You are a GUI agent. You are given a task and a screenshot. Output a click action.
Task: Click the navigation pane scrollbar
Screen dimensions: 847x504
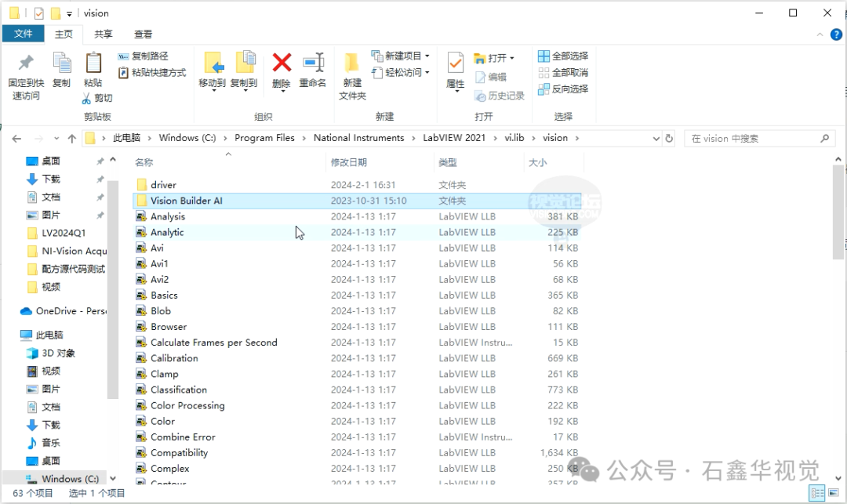[112, 290]
